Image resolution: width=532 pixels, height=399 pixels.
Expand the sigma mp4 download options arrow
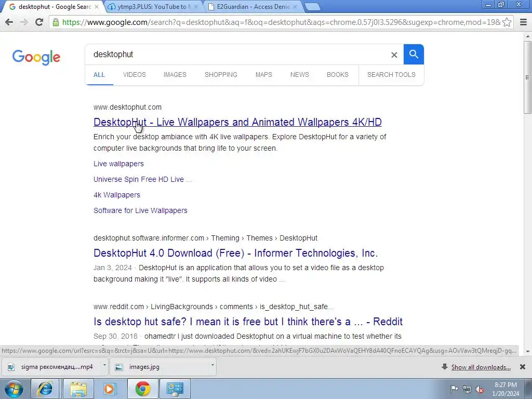(x=104, y=365)
